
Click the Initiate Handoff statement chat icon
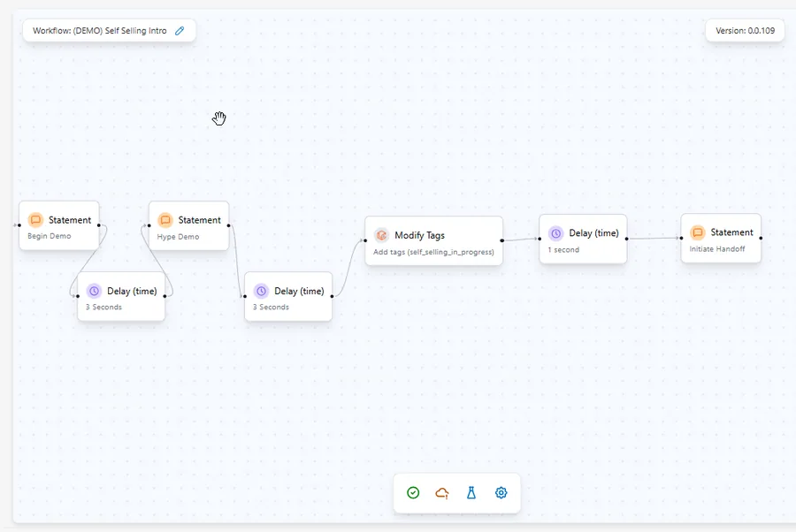pyautogui.click(x=698, y=232)
